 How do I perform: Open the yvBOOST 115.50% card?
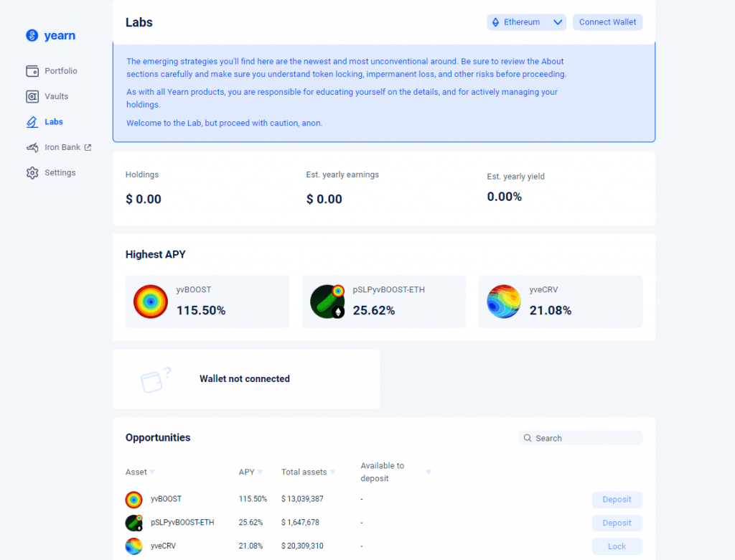point(207,302)
